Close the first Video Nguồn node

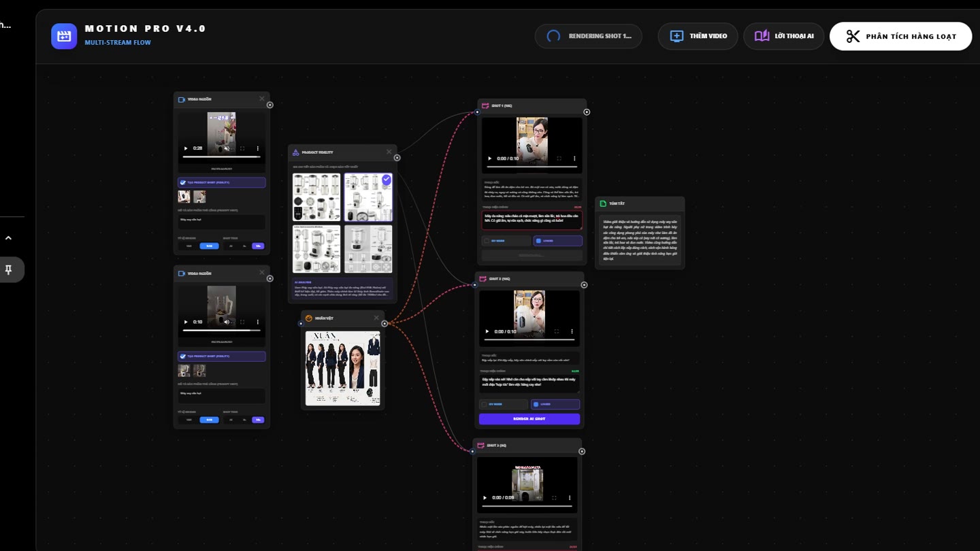[x=262, y=99]
